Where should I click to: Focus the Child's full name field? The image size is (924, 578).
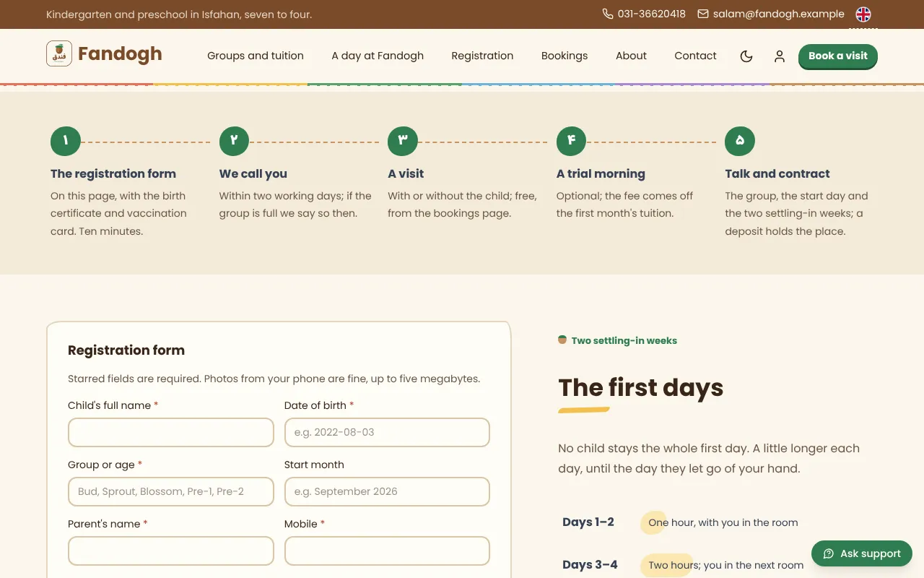point(171,432)
